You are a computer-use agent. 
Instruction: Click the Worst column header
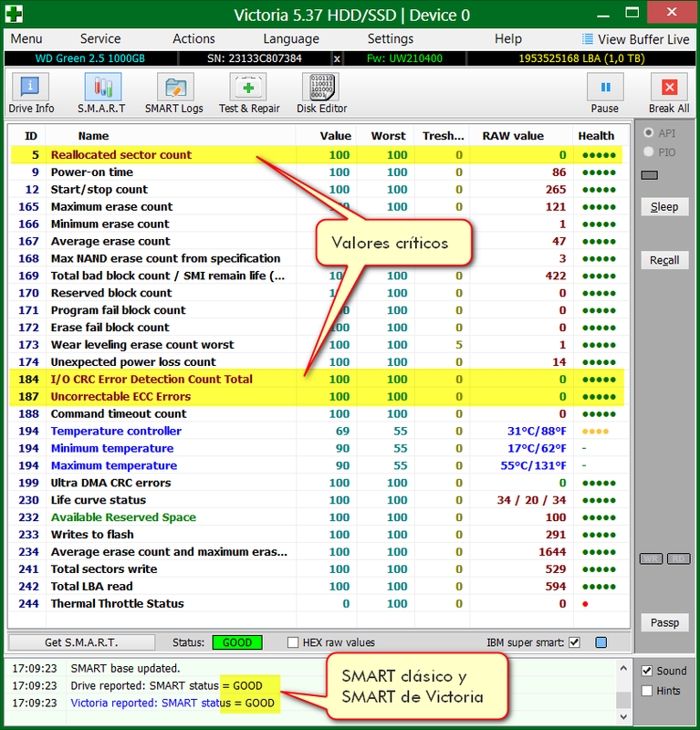(x=389, y=136)
